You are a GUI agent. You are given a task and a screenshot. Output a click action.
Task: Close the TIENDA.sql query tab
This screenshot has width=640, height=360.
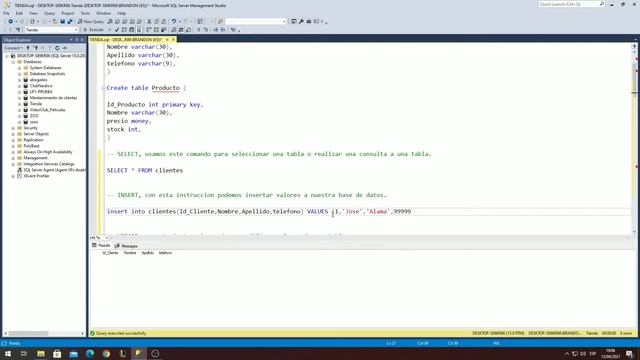173,40
